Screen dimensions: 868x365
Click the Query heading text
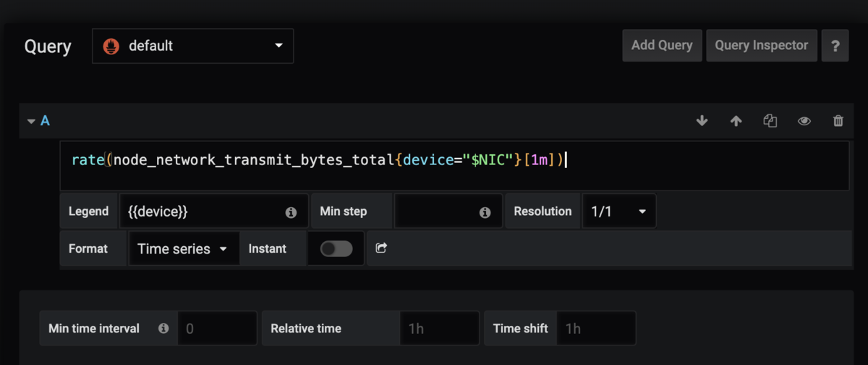pyautogui.click(x=48, y=46)
